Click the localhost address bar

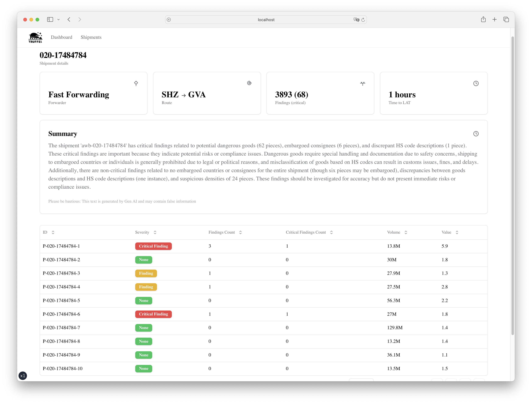[x=266, y=20]
